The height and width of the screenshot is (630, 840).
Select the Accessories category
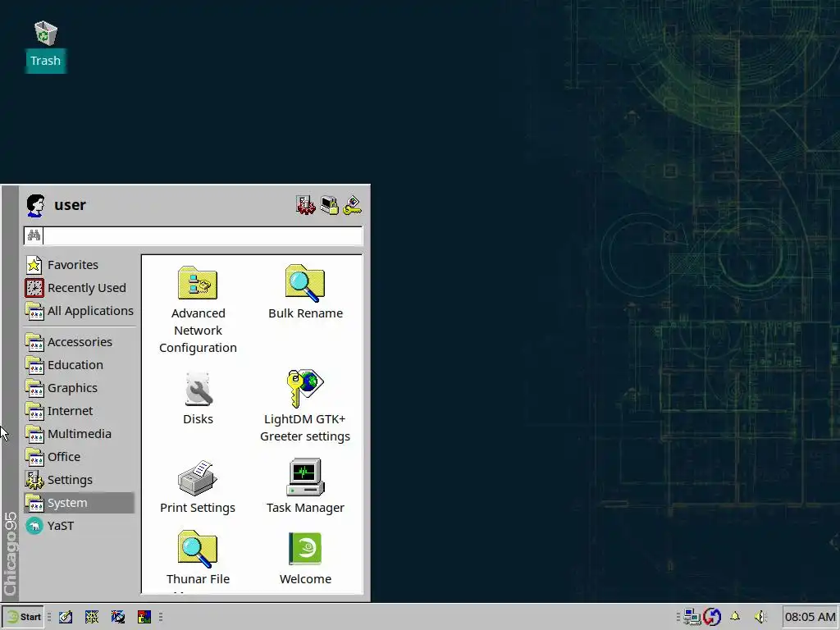pos(80,342)
